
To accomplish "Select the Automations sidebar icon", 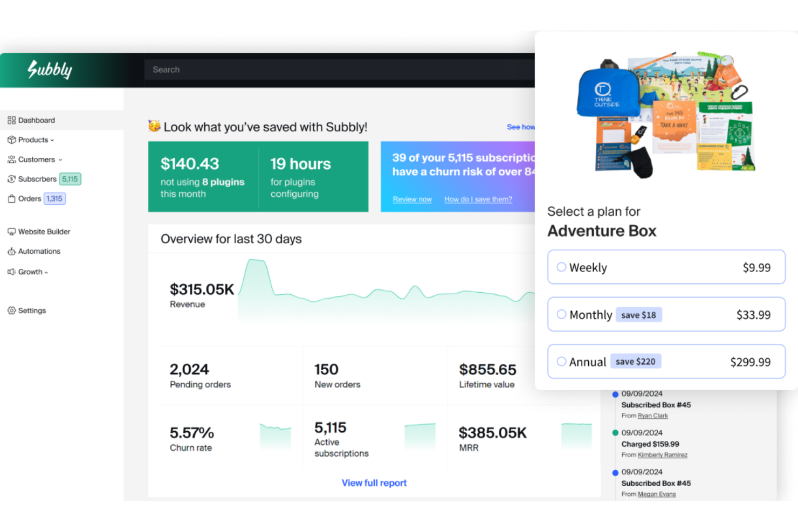I will click(x=11, y=251).
